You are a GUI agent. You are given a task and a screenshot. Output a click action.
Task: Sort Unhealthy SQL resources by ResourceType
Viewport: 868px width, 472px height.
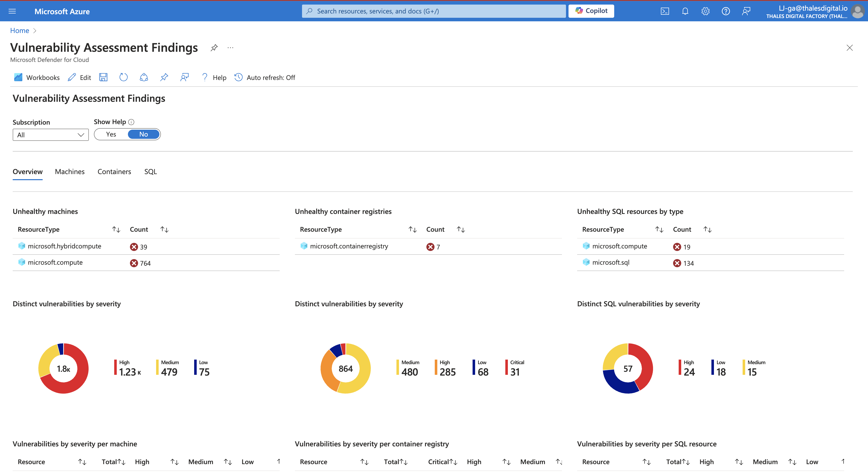click(x=659, y=229)
